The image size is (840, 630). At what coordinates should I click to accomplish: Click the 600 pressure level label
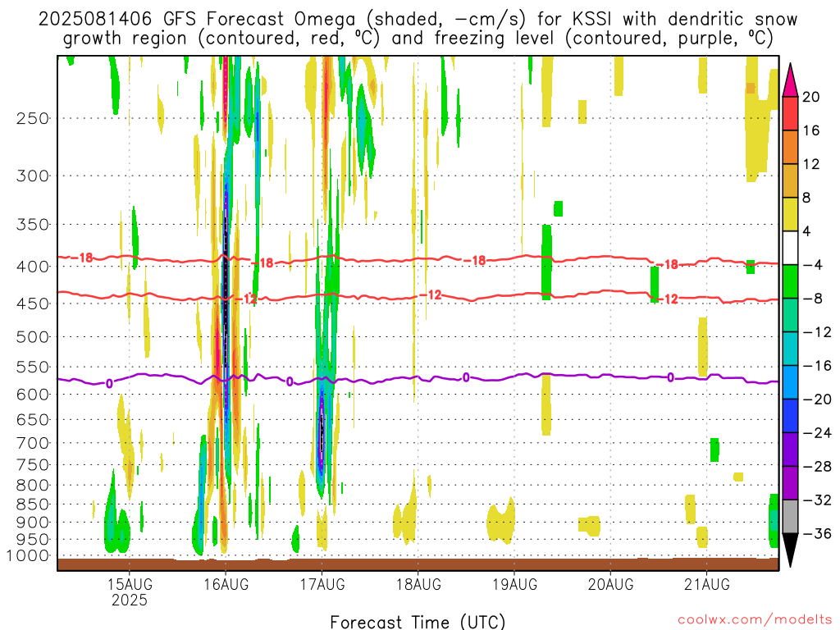33,395
